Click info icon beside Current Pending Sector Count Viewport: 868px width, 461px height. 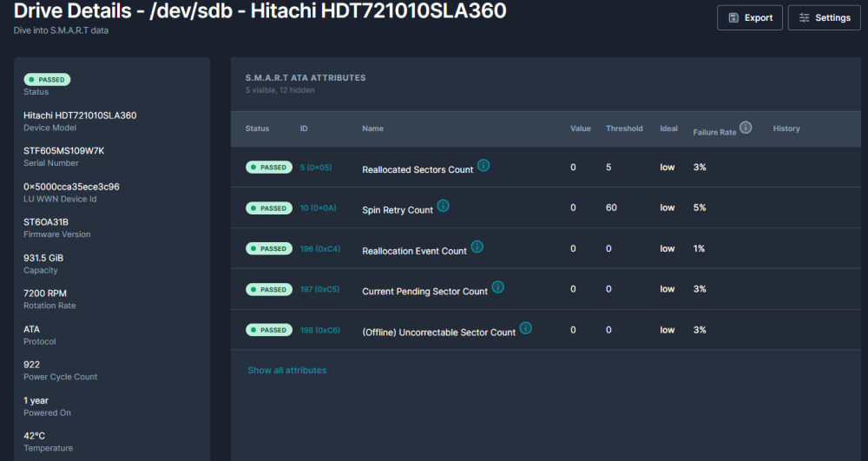497,286
